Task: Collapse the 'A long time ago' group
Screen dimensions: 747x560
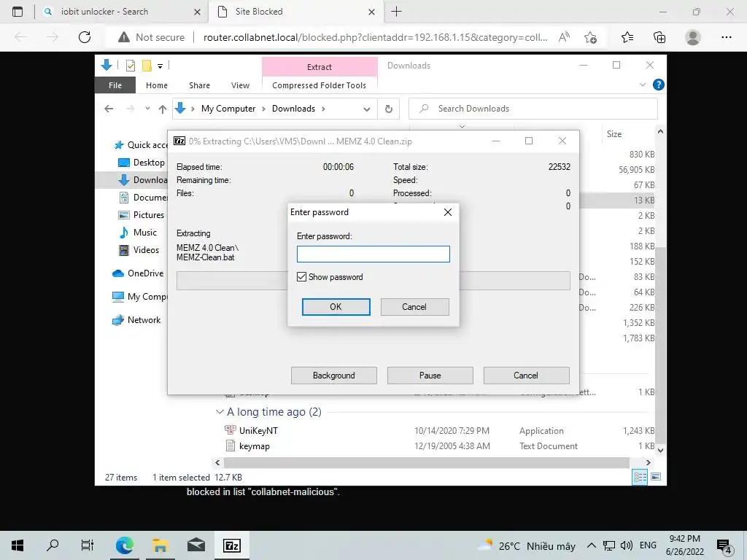Action: pos(220,411)
